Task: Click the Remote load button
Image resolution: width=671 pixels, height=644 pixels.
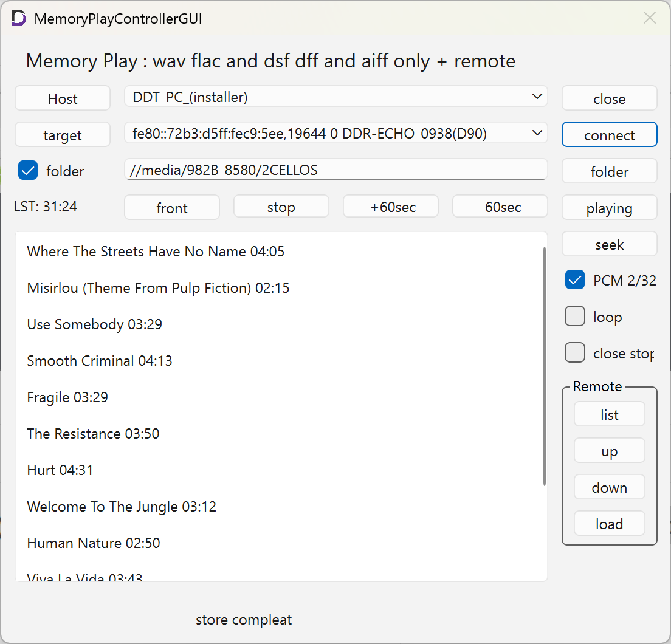Action: tap(610, 524)
